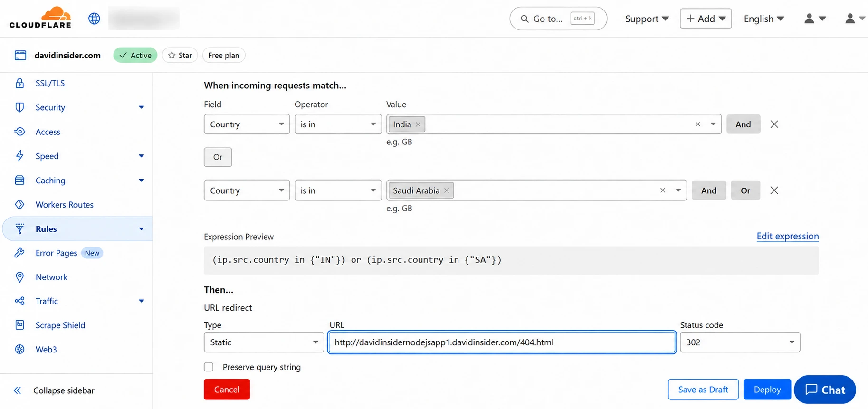Clear all values in India value field
Screen dimensions: 868x409
(698, 124)
